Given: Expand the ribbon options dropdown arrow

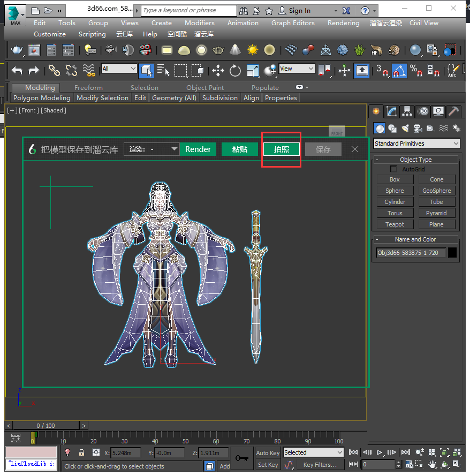Looking at the screenshot, I should pyautogui.click(x=307, y=87).
